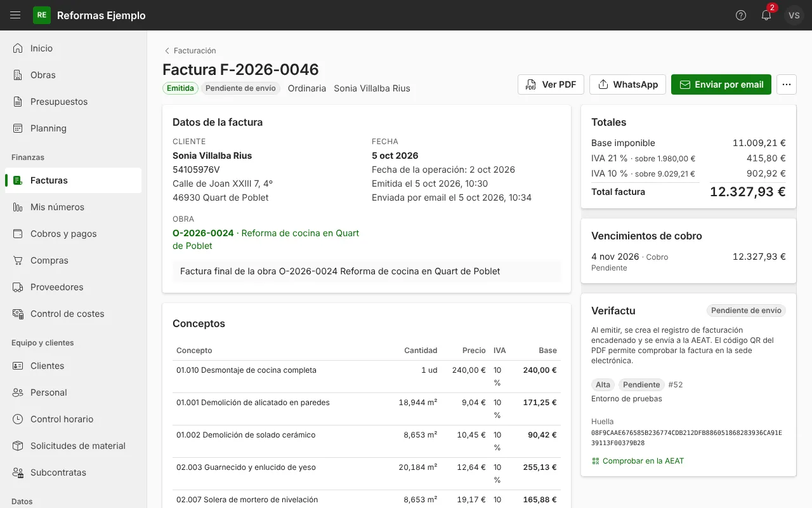
Task: Click the Emitida status badge
Action: click(x=180, y=88)
